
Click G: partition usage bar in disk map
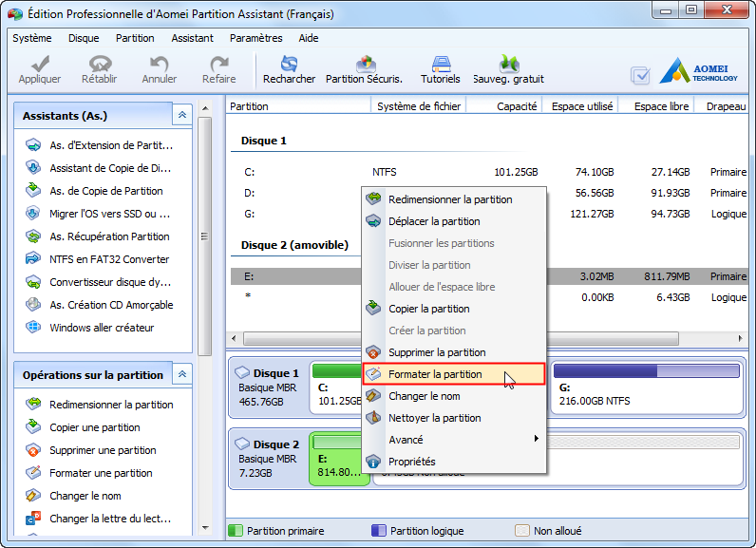coord(646,370)
